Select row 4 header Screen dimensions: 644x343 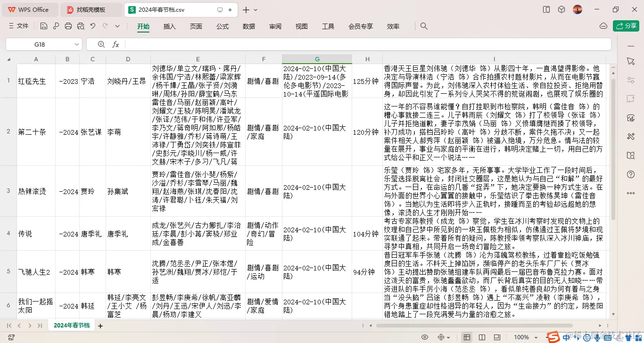(x=8, y=234)
